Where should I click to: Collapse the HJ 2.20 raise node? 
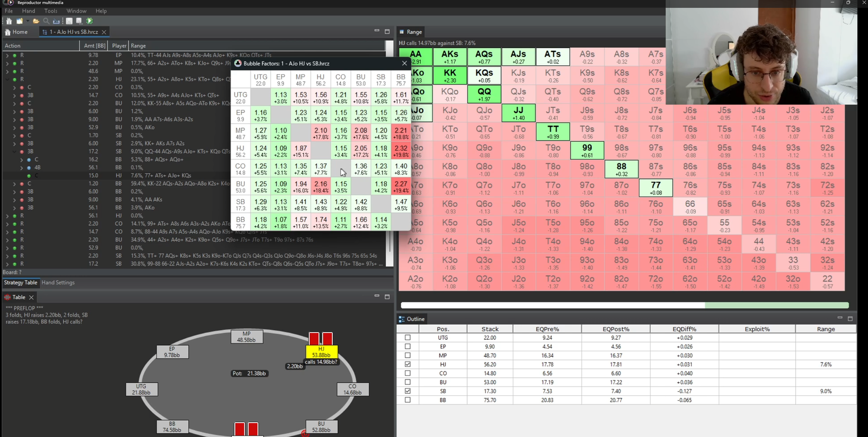7,79
